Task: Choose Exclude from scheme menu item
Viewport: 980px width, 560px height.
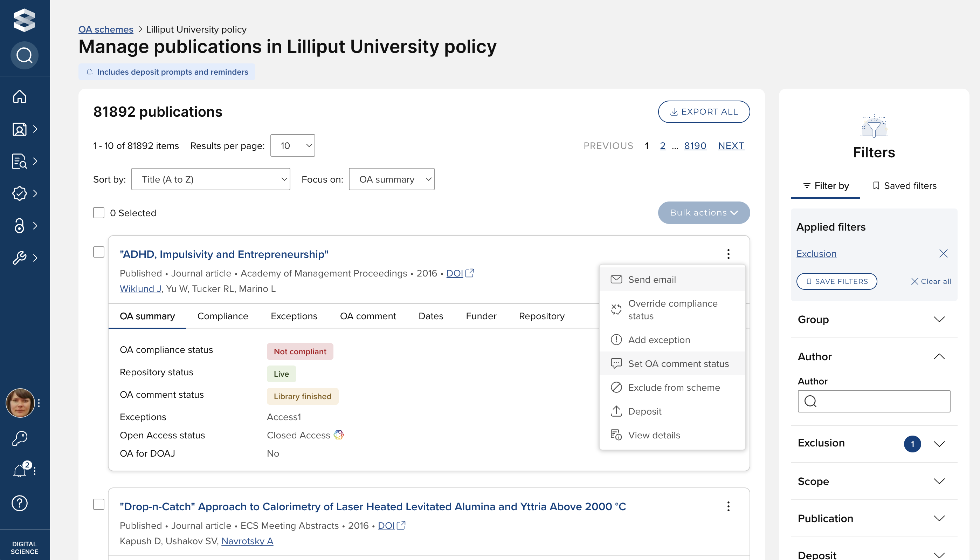Action: pos(673,387)
